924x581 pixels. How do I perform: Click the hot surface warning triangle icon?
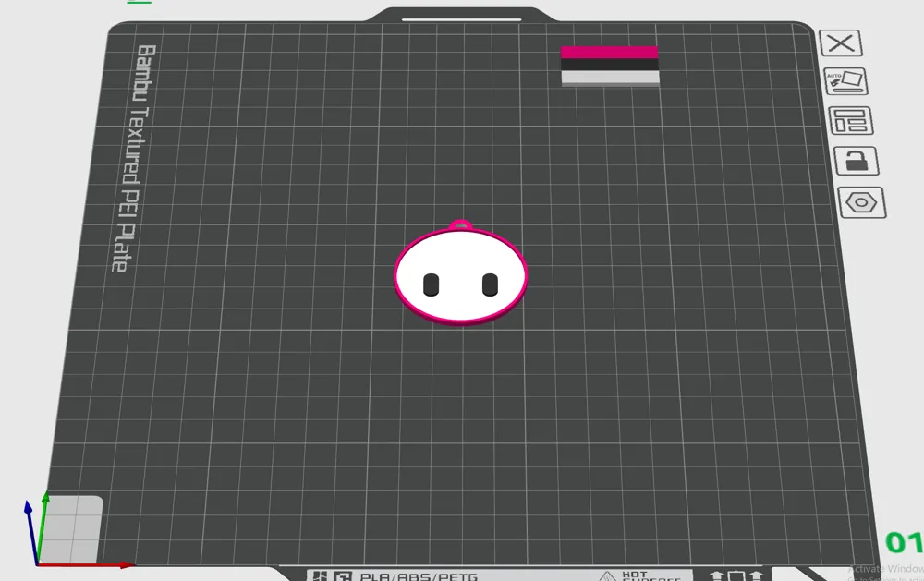[x=608, y=576]
